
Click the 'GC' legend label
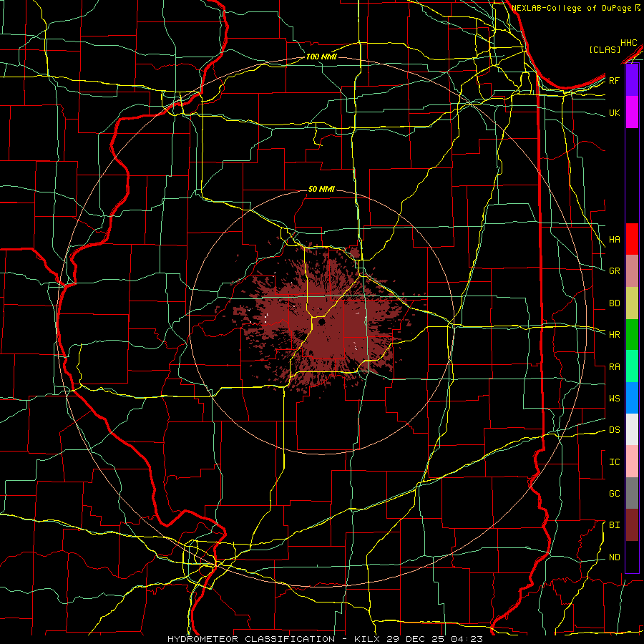click(x=615, y=494)
